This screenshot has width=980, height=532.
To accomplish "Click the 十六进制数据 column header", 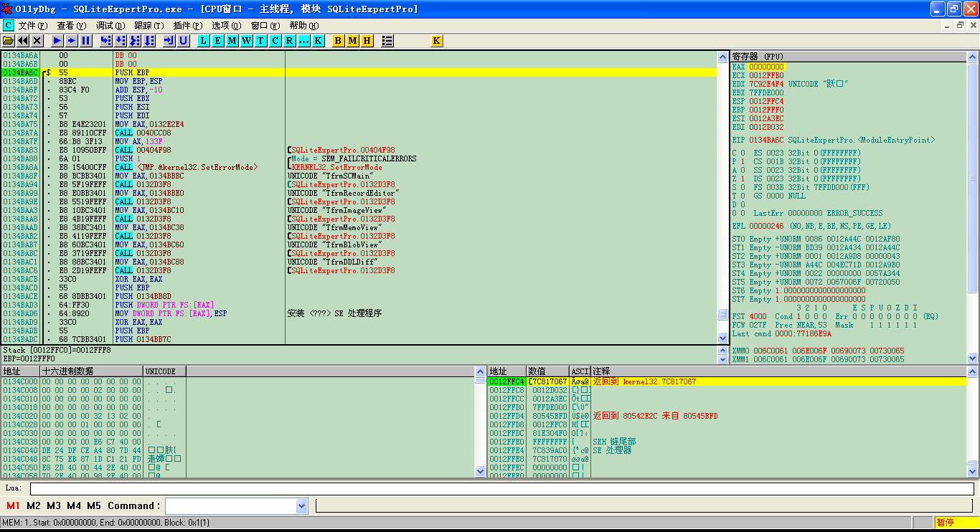I will (92, 371).
